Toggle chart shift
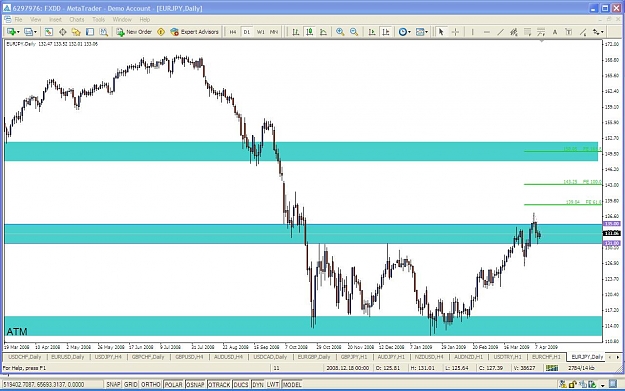The height and width of the screenshot is (391, 625). coord(386,32)
